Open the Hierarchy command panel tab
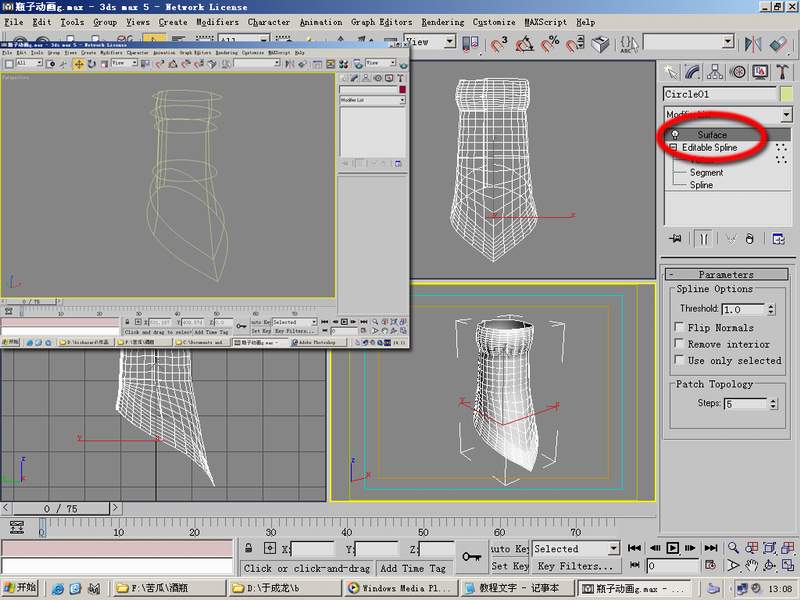 pos(716,71)
